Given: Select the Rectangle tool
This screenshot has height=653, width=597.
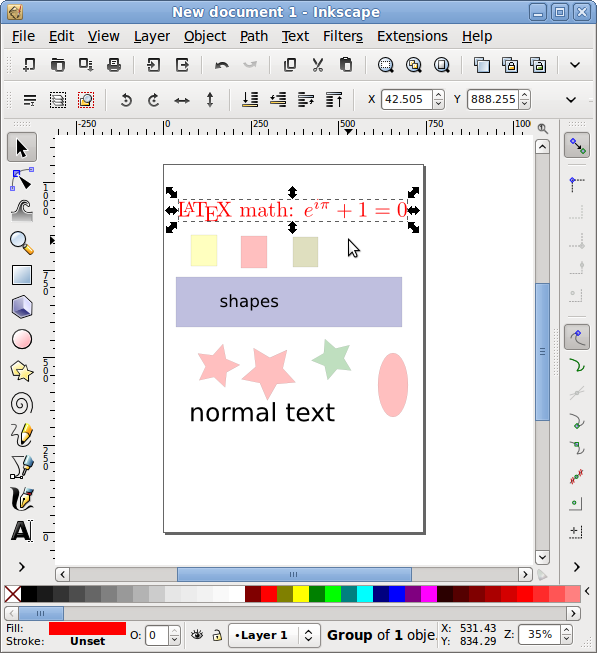Looking at the screenshot, I should [22, 275].
